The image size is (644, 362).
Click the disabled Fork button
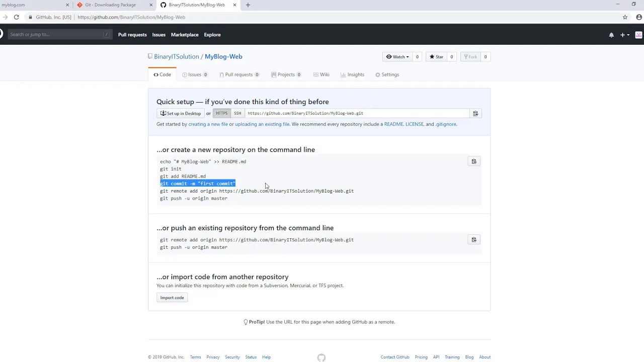tap(470, 57)
